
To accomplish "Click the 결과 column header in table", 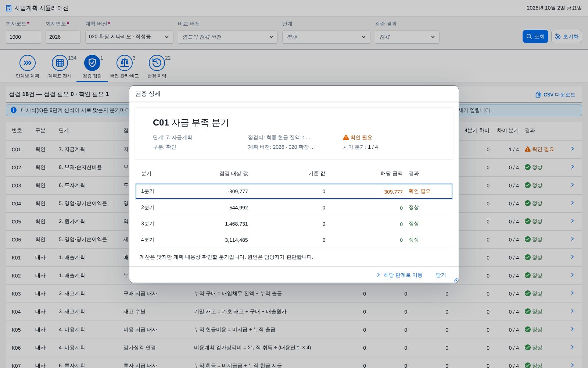I will click(x=530, y=131).
